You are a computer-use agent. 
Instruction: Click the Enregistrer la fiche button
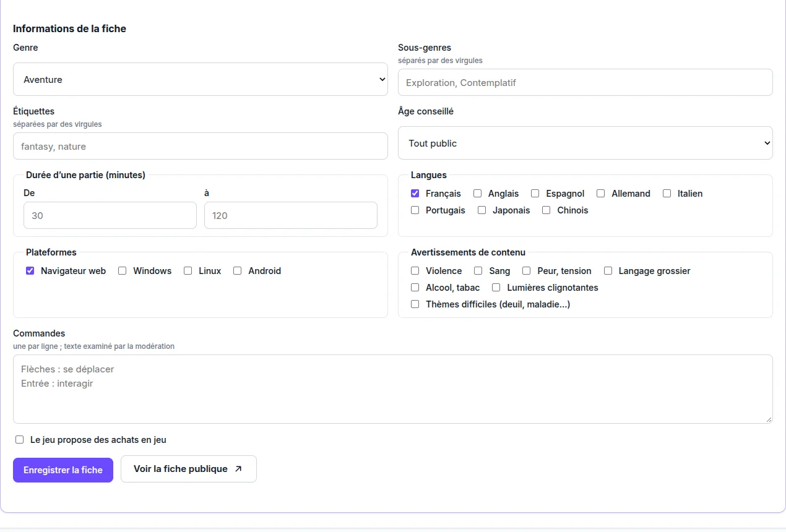[x=63, y=470]
